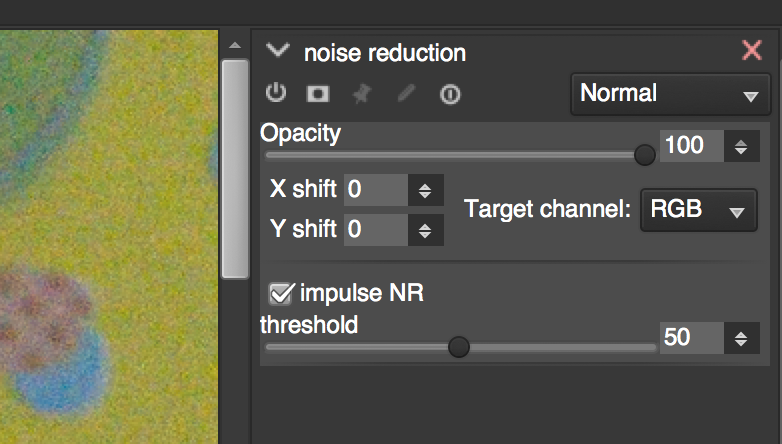Open the Target channel RGB dropdown
The height and width of the screenshot is (444, 782).
pyautogui.click(x=698, y=210)
